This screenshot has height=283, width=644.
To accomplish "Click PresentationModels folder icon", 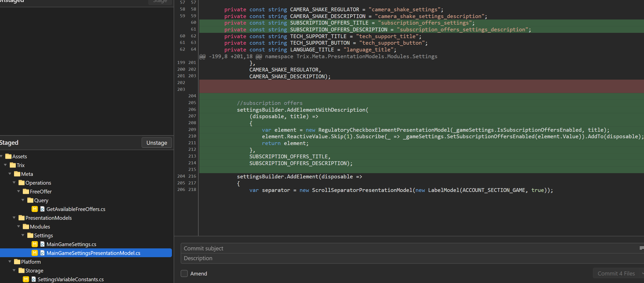I will pyautogui.click(x=22, y=218).
